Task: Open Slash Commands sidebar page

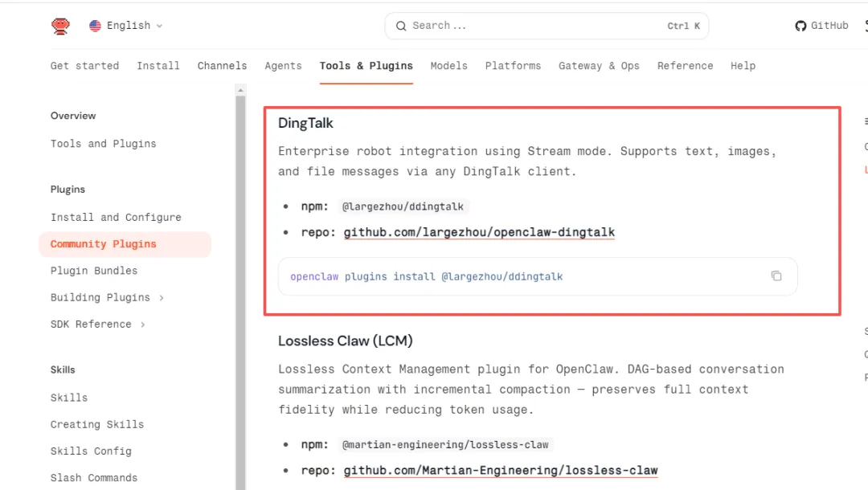Action: tap(94, 478)
